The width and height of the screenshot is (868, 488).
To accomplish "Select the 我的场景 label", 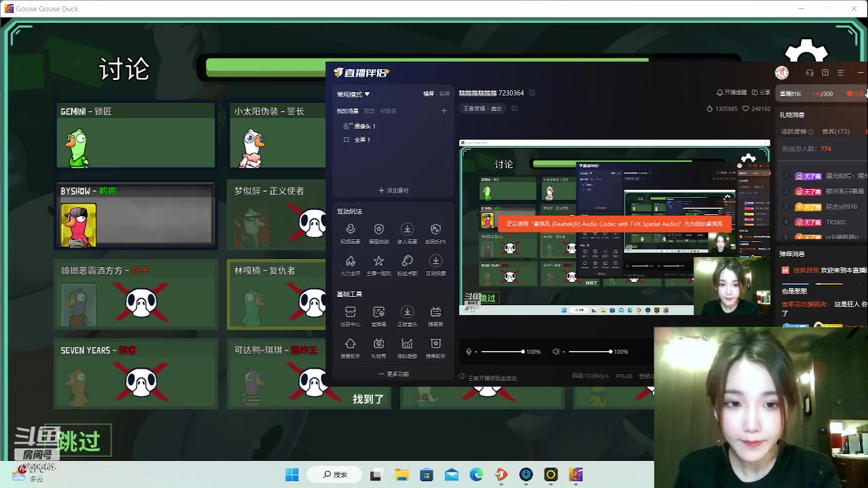I will [348, 111].
